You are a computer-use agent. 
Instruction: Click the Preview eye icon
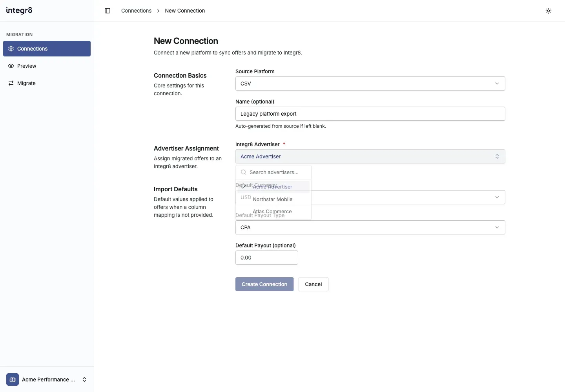click(11, 66)
